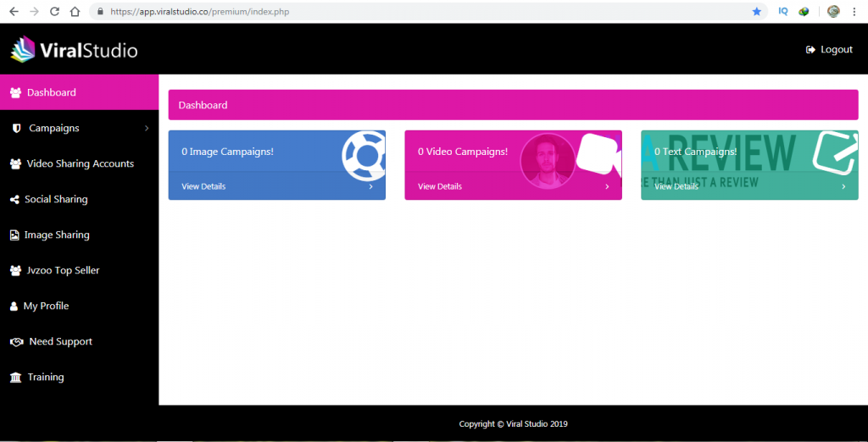Select Dashboard in the sidebar

pos(51,92)
